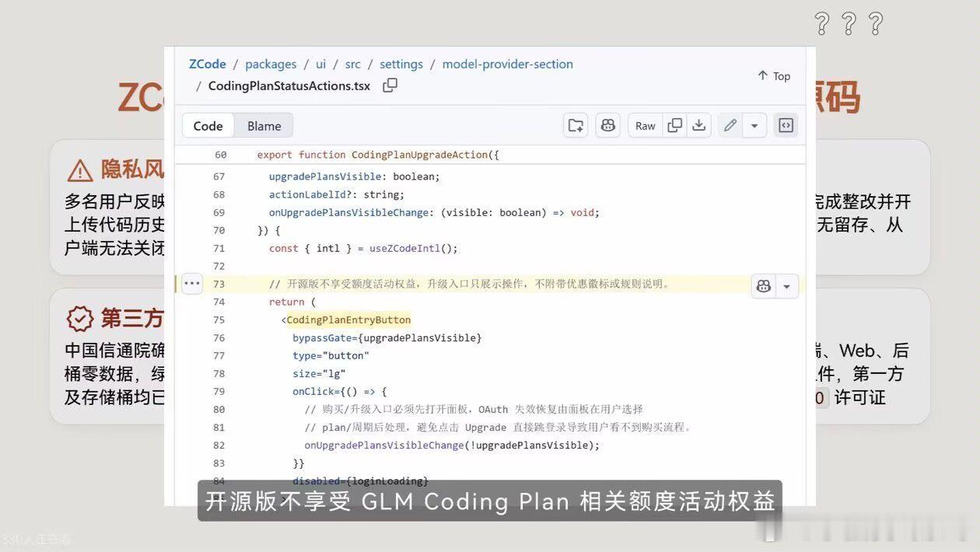Screen dimensions: 980x552
Task: Click useZCodeIntl() call on line 71
Action: [411, 248]
